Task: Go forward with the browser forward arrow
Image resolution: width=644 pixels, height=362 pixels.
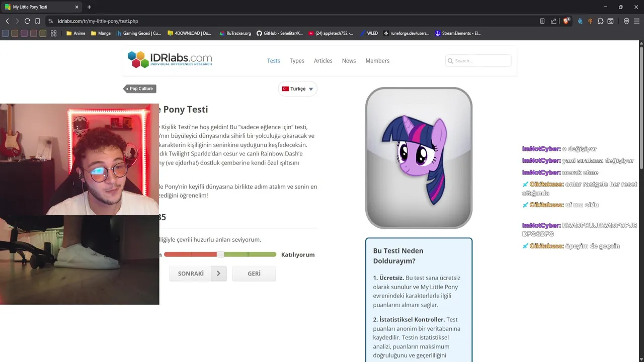Action: [17, 21]
